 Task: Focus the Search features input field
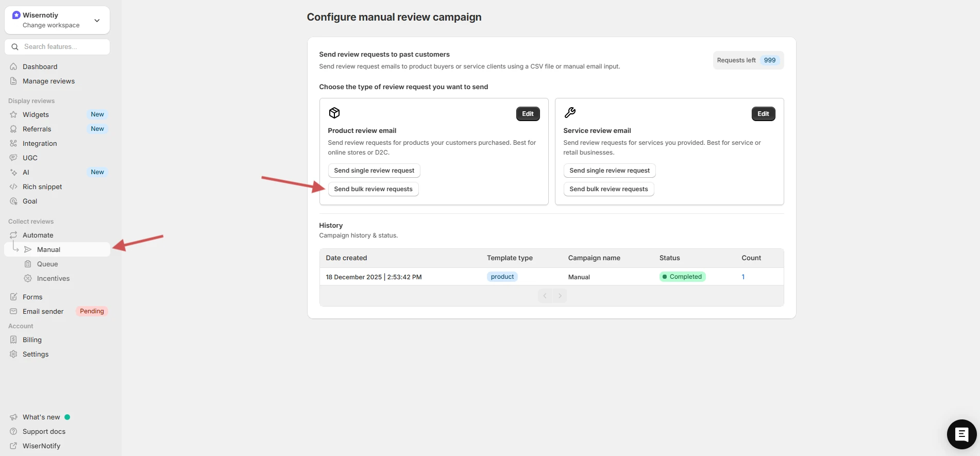tap(57, 46)
